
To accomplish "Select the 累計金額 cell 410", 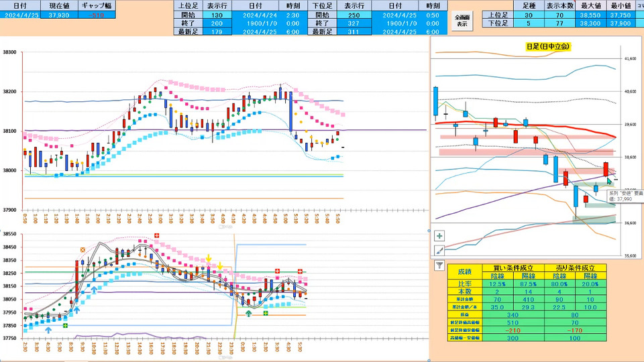I will coord(529,299).
